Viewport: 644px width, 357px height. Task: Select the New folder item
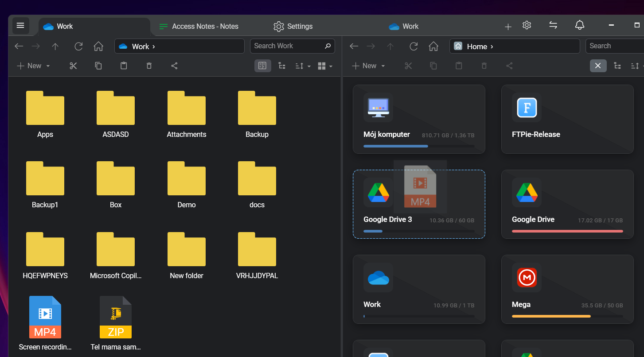pyautogui.click(x=187, y=256)
